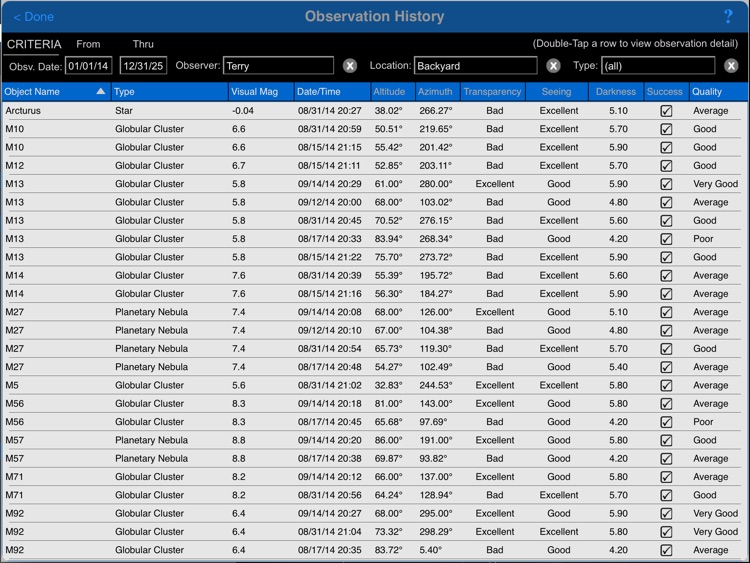Click date cell 08/15/14 21:22
The width and height of the screenshot is (750, 563).
click(x=330, y=257)
